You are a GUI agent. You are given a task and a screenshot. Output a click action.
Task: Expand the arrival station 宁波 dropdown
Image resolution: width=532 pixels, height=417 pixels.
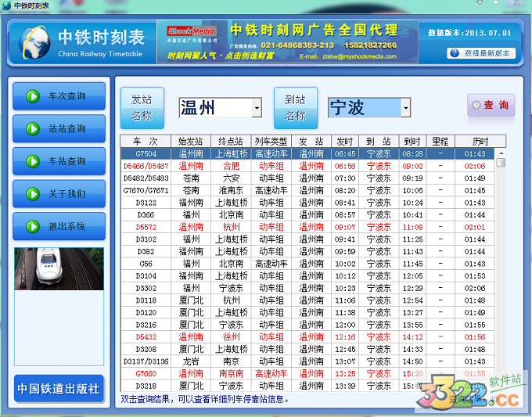406,108
